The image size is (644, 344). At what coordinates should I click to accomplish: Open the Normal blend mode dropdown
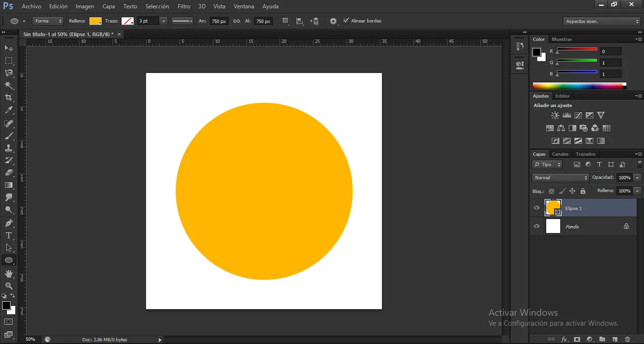pyautogui.click(x=560, y=178)
